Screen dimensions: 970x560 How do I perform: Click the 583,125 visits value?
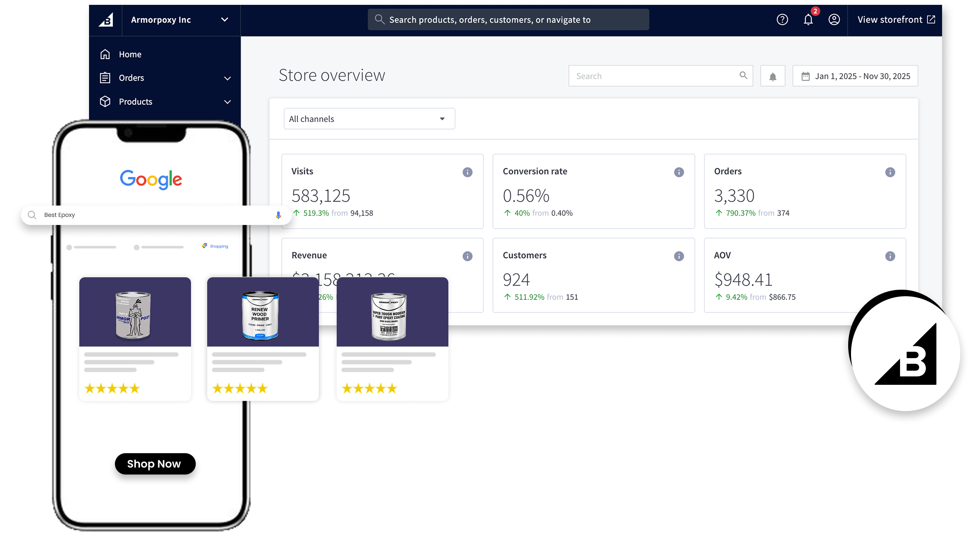321,196
